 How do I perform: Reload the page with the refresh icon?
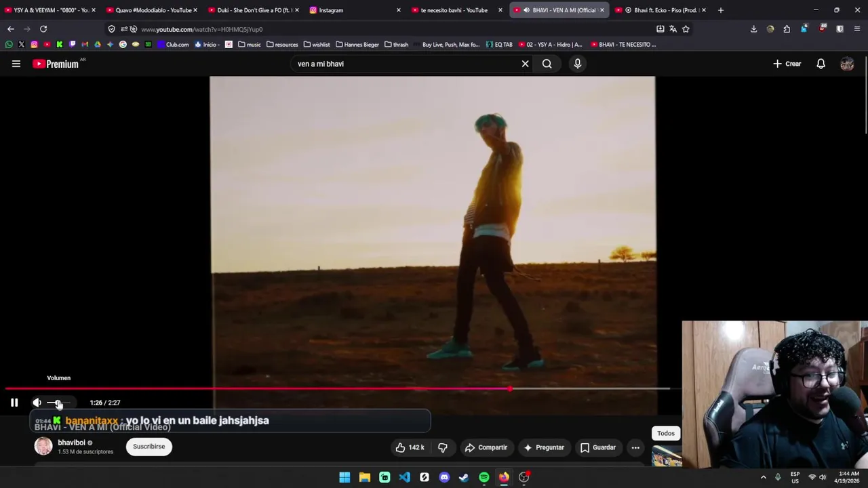[43, 29]
